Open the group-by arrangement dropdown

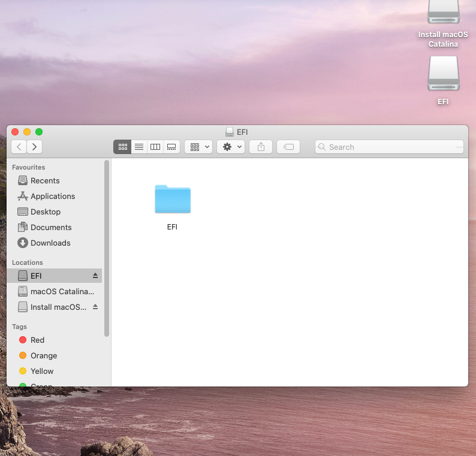tap(198, 147)
